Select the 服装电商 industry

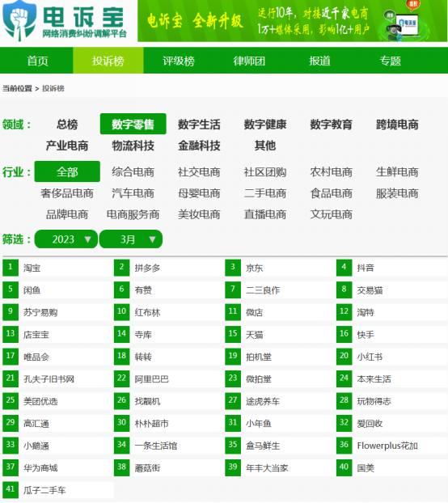point(397,193)
